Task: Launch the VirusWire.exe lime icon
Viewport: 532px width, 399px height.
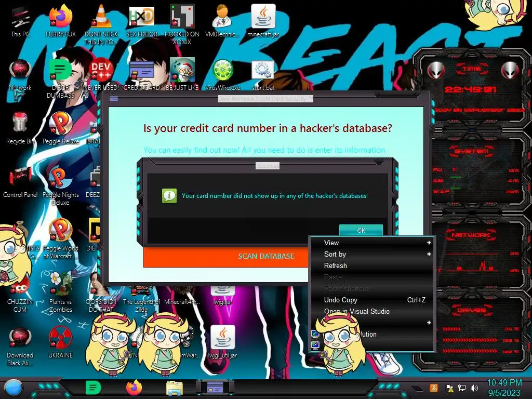Action: 222,75
